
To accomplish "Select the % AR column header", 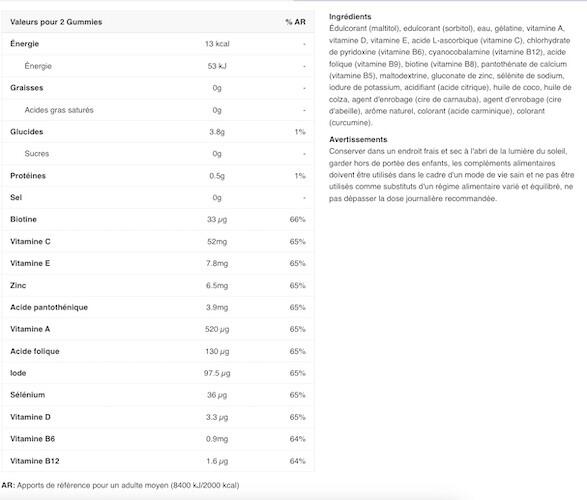I will click(x=295, y=22).
